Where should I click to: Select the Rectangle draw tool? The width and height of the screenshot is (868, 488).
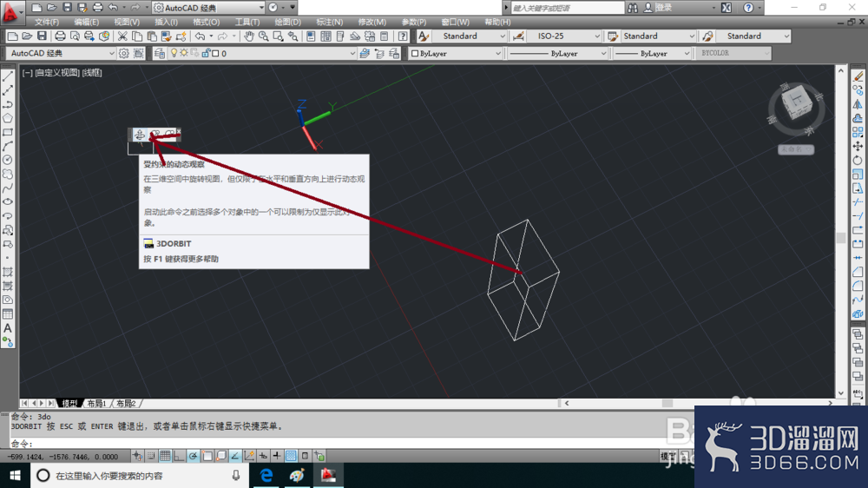coord(8,132)
